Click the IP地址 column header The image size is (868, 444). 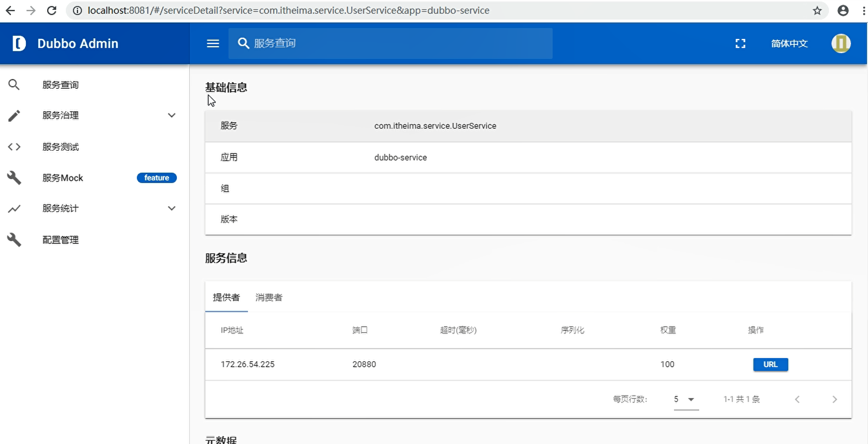232,330
